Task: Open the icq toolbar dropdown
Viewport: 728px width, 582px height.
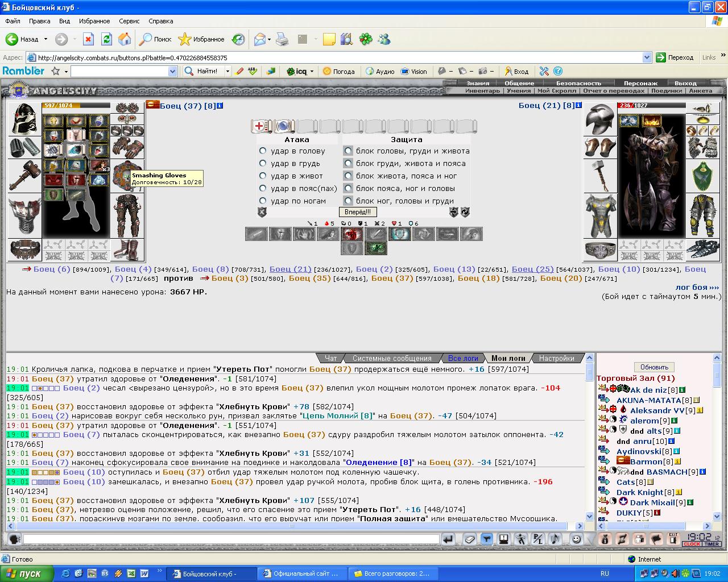Action: (x=312, y=72)
